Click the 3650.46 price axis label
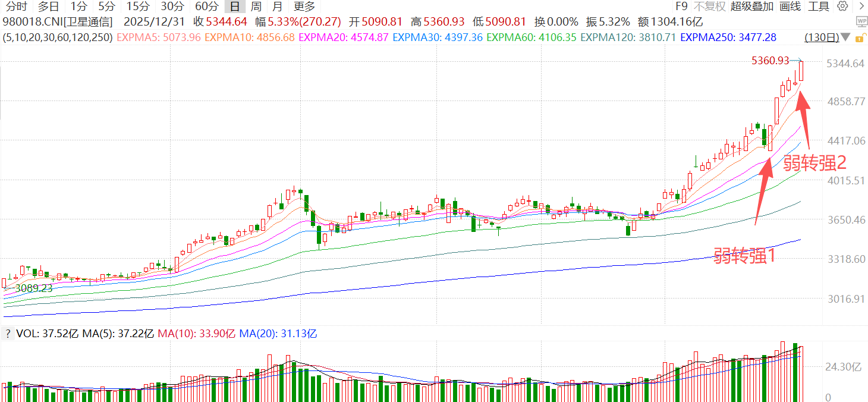868x402 pixels. (845, 220)
